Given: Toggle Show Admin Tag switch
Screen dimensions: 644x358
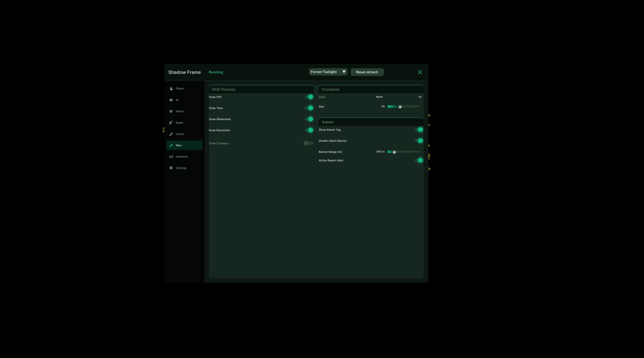Looking at the screenshot, I should [x=419, y=130].
